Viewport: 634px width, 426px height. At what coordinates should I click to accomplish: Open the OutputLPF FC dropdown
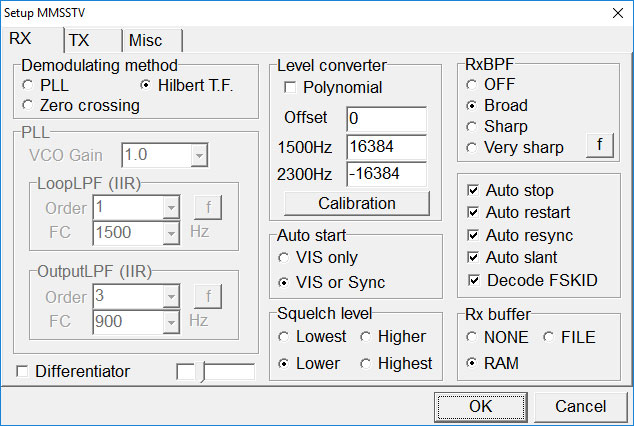(171, 322)
